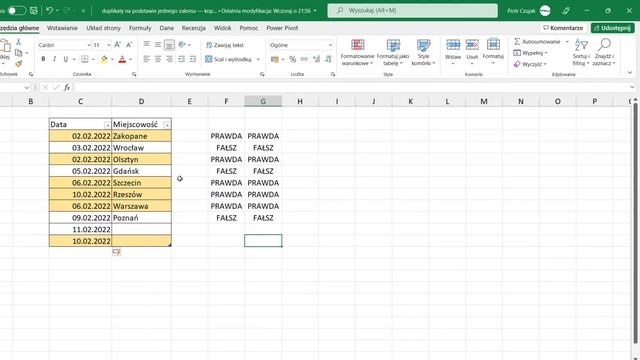Open the Scal i wyśrodkuj dropdown arrow
Viewport: 640px width, 360px height.
tap(258, 59)
